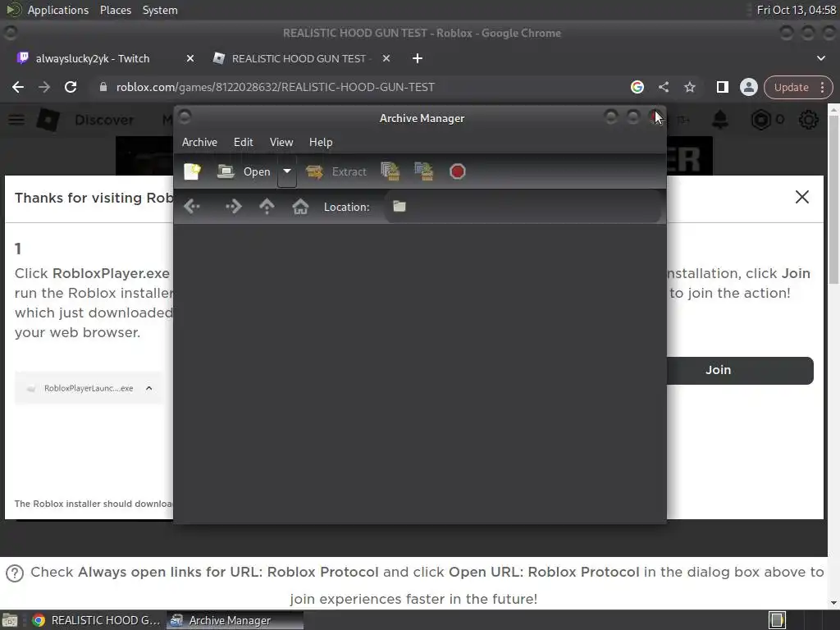Add files to archive icon
The height and width of the screenshot is (630, 840).
point(390,171)
